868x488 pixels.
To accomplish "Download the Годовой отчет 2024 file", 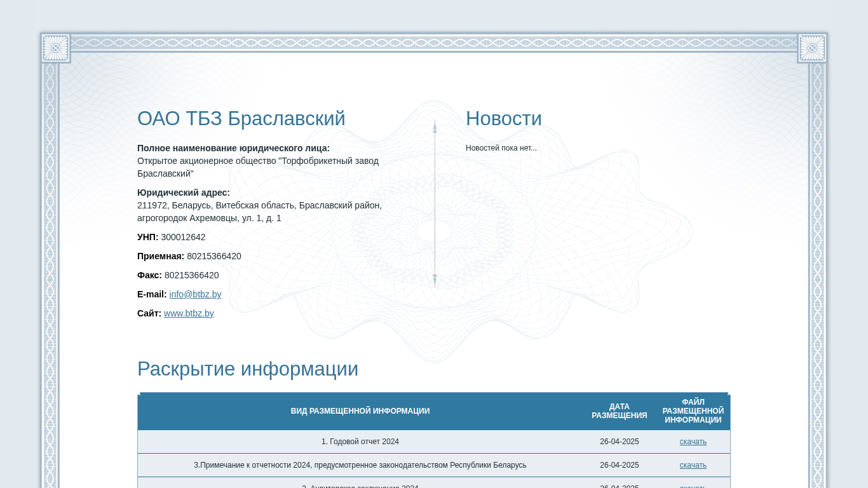I will 693,442.
